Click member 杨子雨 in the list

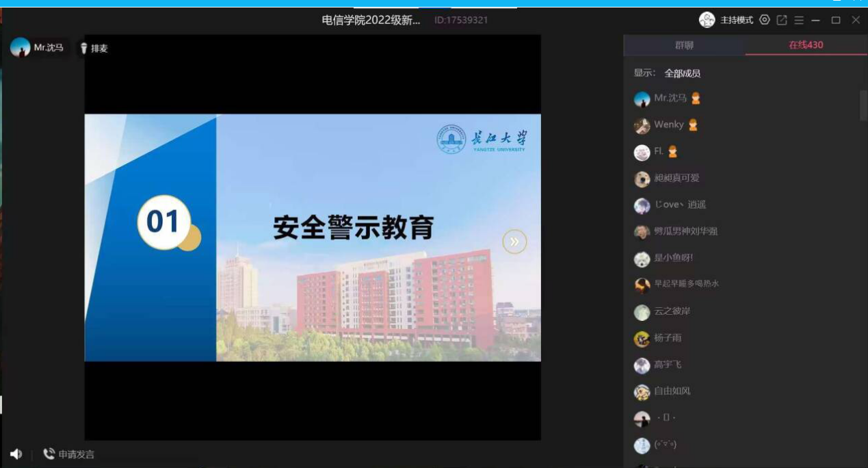tap(667, 338)
